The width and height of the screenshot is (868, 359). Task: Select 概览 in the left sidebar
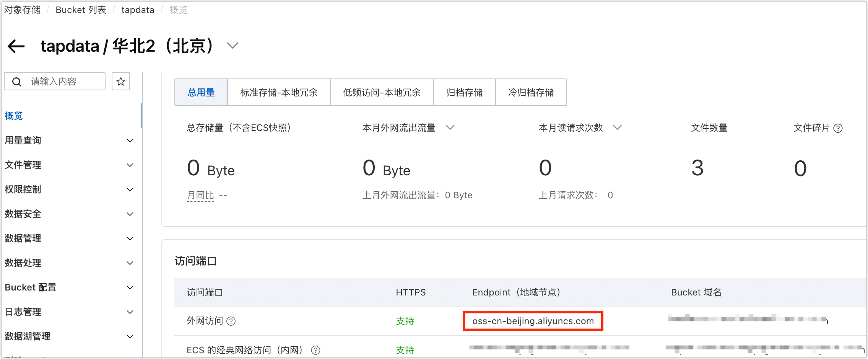point(13,116)
